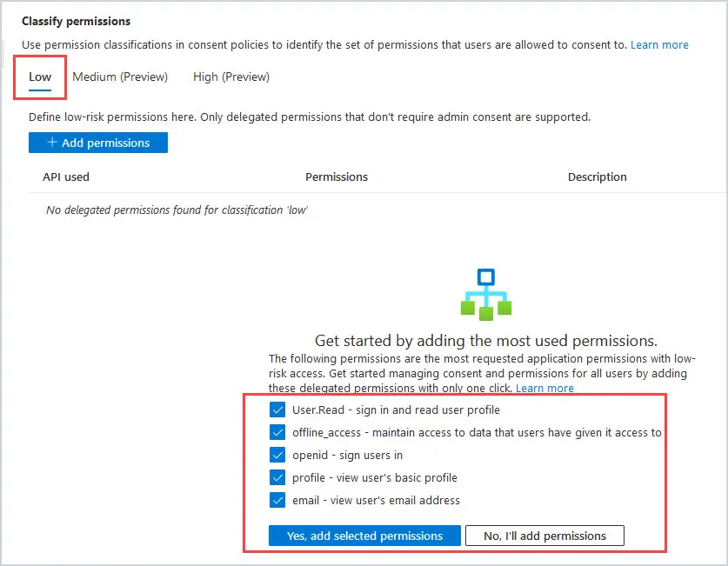728x566 pixels.
Task: Click the API used column header
Action: tap(66, 176)
